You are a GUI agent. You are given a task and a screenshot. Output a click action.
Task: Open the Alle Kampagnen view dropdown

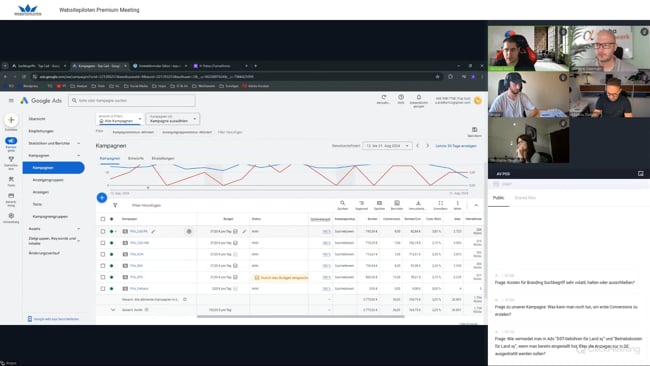[x=120, y=119]
